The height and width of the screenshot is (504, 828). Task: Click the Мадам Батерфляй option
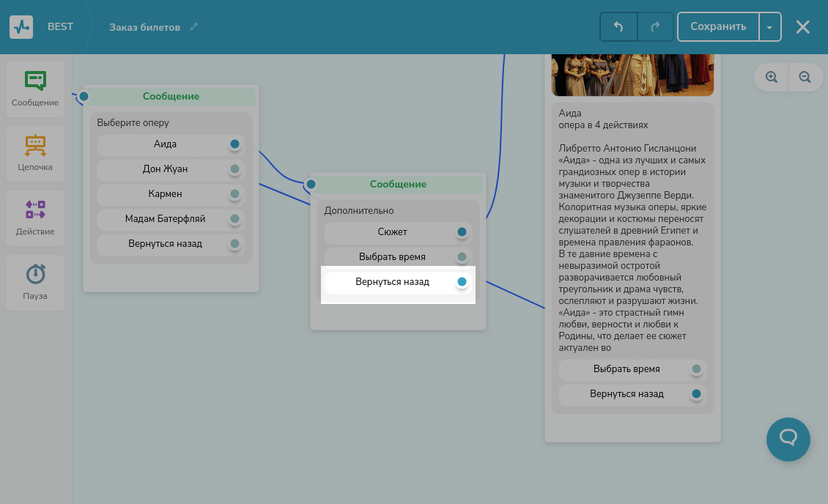tap(165, 218)
